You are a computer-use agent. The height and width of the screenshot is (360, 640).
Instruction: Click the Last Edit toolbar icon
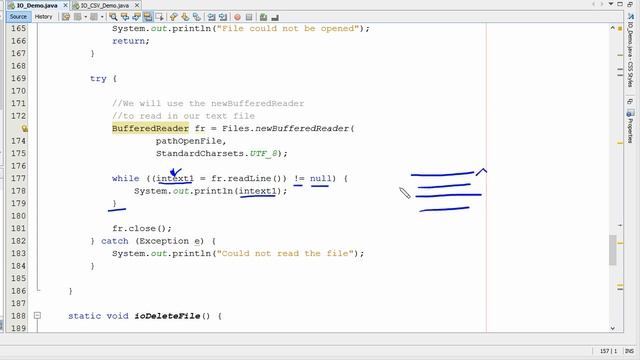(x=66, y=17)
